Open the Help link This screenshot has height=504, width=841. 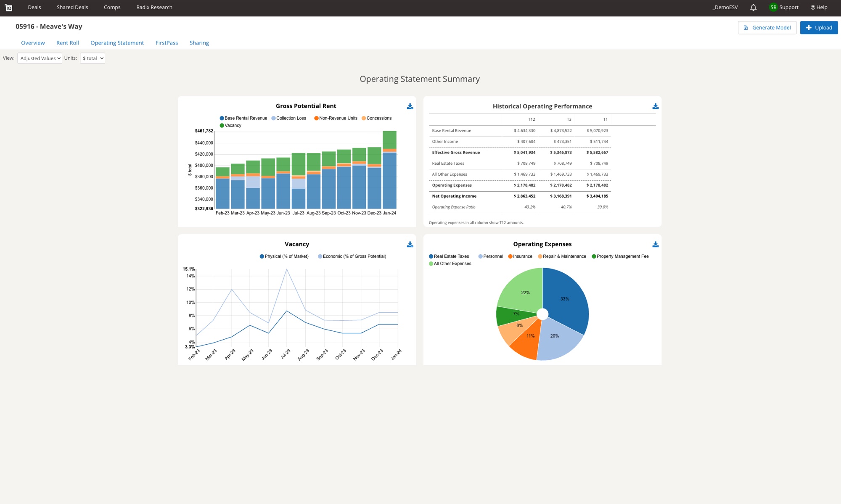coord(819,8)
